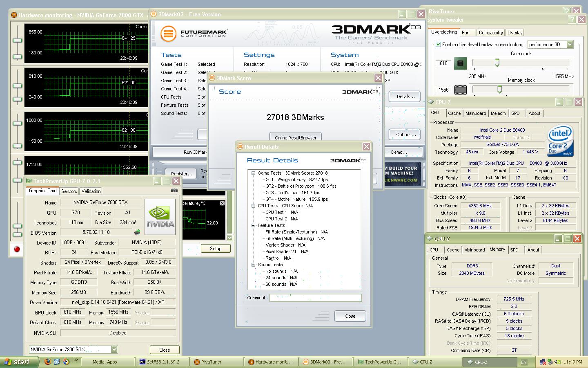Click the 3DMark Score window title icon
The width and height of the screenshot is (588, 368).
(212, 78)
